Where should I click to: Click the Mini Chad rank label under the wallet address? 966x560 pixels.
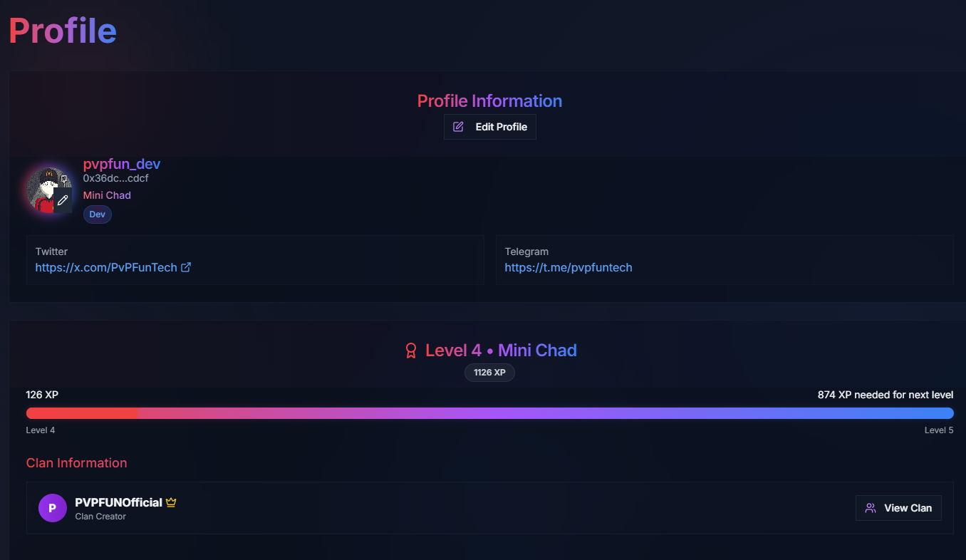[x=107, y=195]
